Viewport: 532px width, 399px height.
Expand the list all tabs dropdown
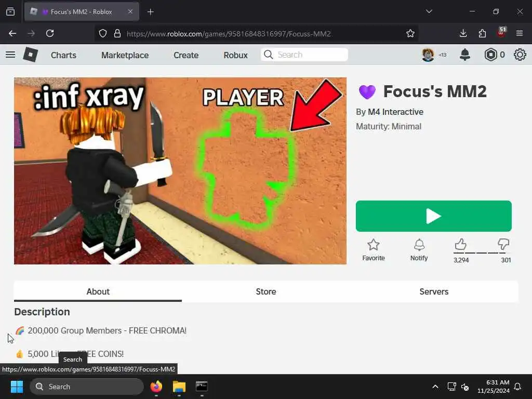pos(429,11)
